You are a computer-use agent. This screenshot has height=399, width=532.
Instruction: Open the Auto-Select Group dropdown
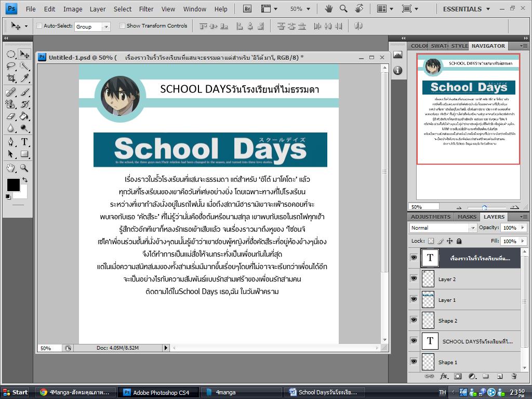[x=106, y=26]
